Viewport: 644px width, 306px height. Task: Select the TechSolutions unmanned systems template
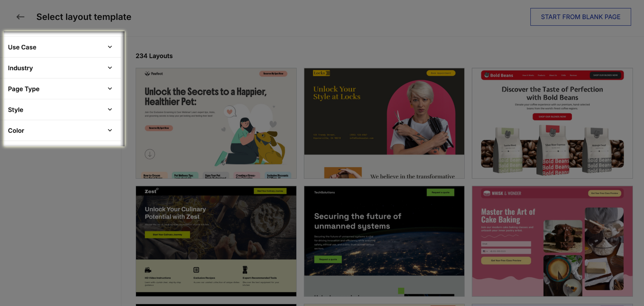[x=384, y=241]
